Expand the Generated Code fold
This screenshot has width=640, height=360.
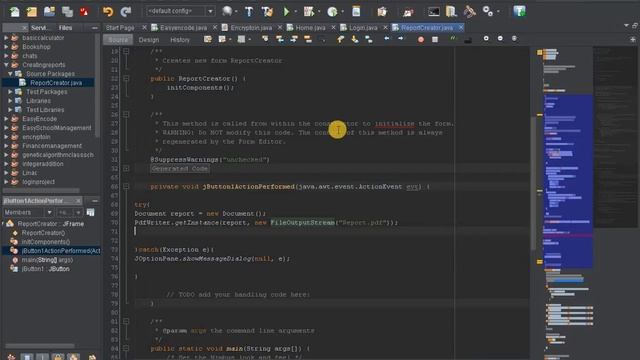point(126,169)
